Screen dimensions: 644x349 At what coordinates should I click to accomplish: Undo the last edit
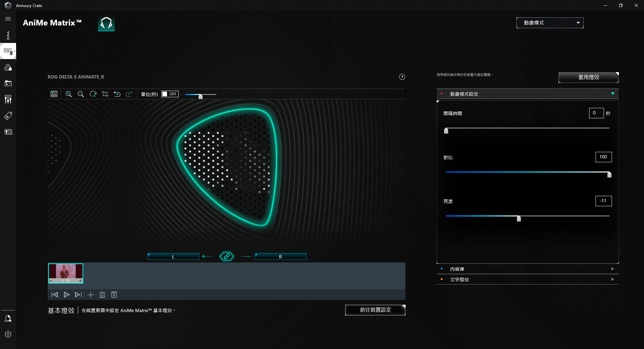117,94
